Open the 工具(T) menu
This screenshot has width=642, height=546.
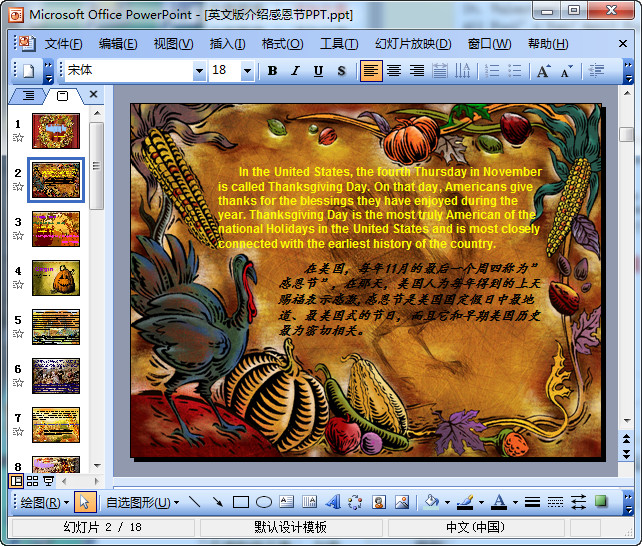click(339, 44)
